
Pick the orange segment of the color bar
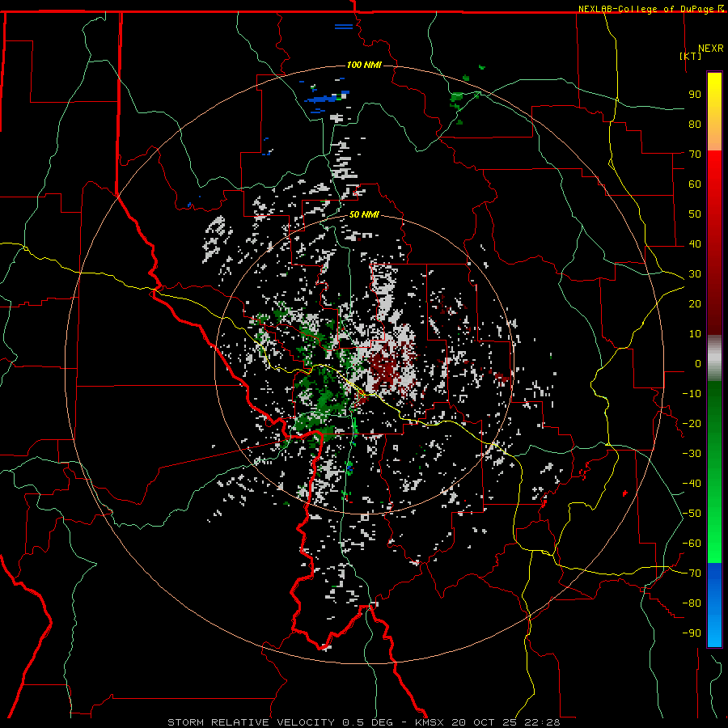714,138
